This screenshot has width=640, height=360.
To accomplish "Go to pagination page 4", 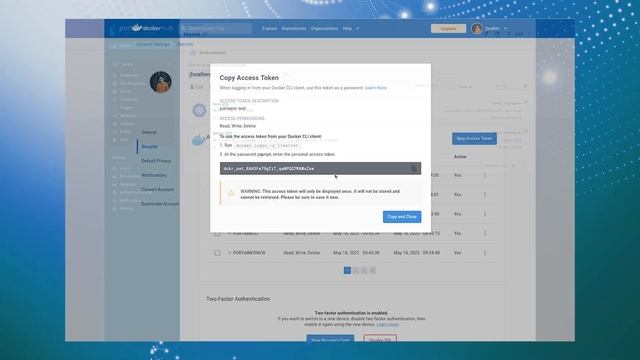I will tap(372, 270).
